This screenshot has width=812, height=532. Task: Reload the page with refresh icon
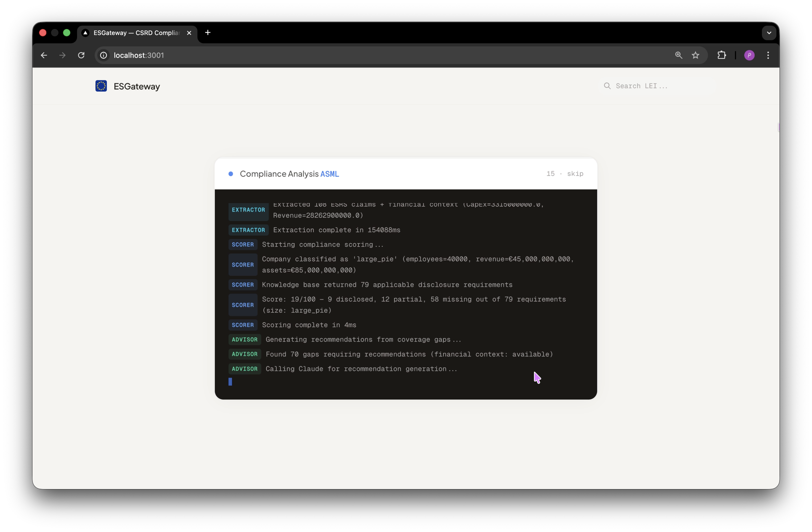click(x=81, y=55)
